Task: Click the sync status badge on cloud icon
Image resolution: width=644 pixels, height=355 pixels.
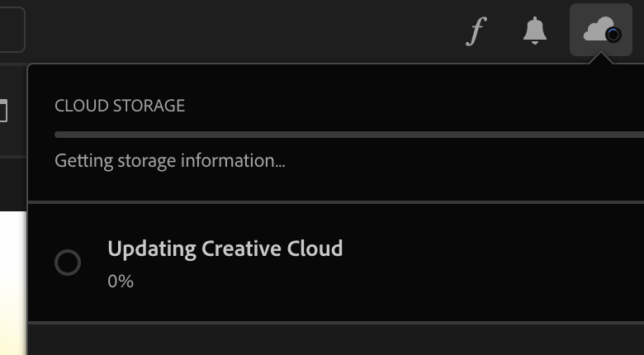Action: tap(613, 35)
